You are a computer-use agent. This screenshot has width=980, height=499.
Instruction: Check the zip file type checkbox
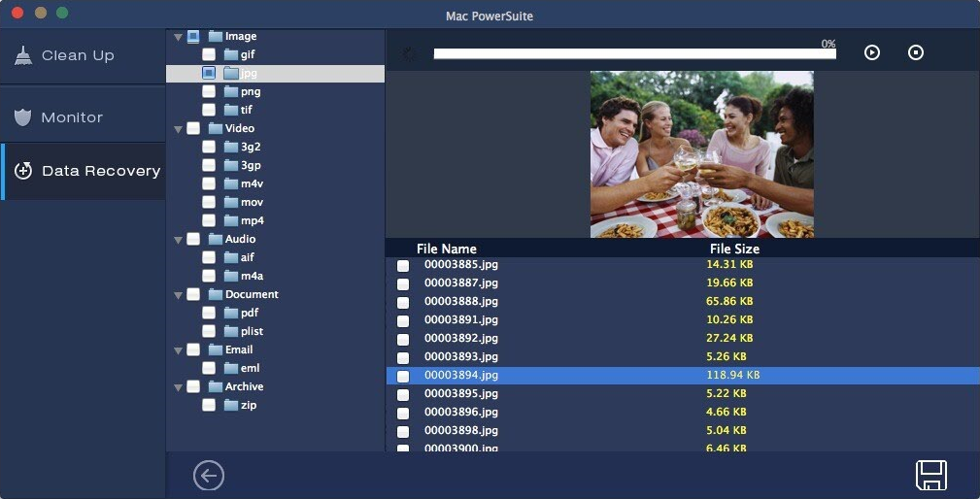point(209,405)
